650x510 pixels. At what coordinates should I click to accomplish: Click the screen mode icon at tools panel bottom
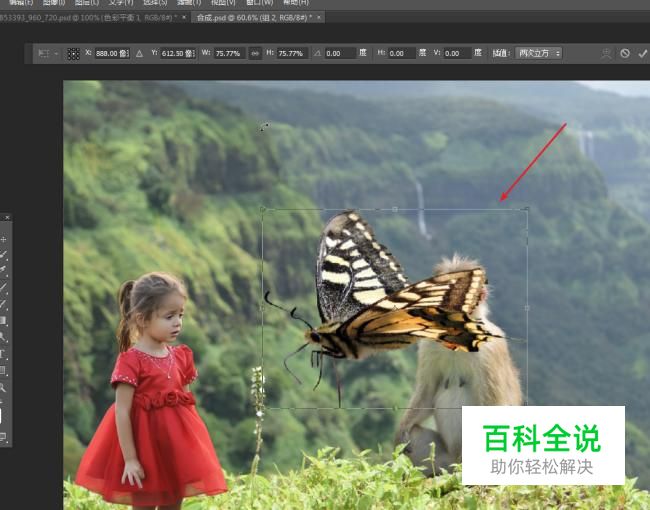pos(3,436)
